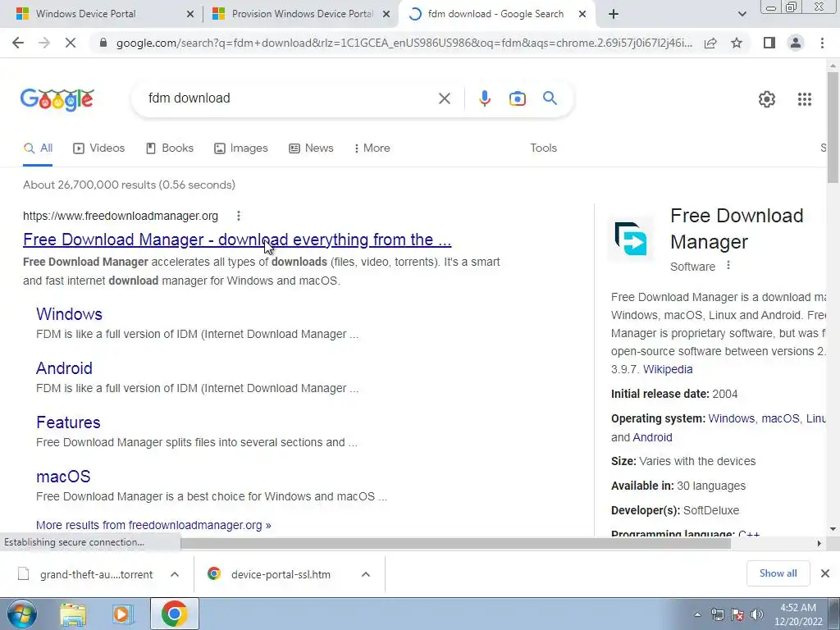
Task: Bookmark this page with the star icon
Action: (737, 43)
